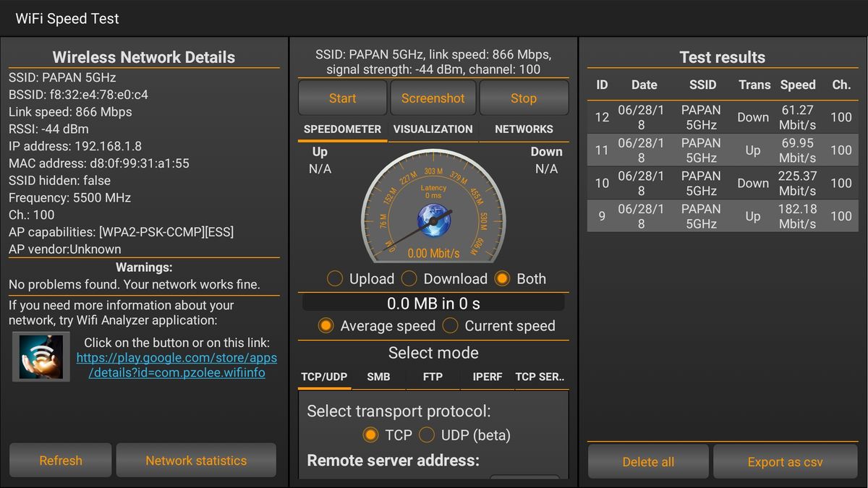Select TCP transport protocol
The image size is (868, 488).
[371, 435]
